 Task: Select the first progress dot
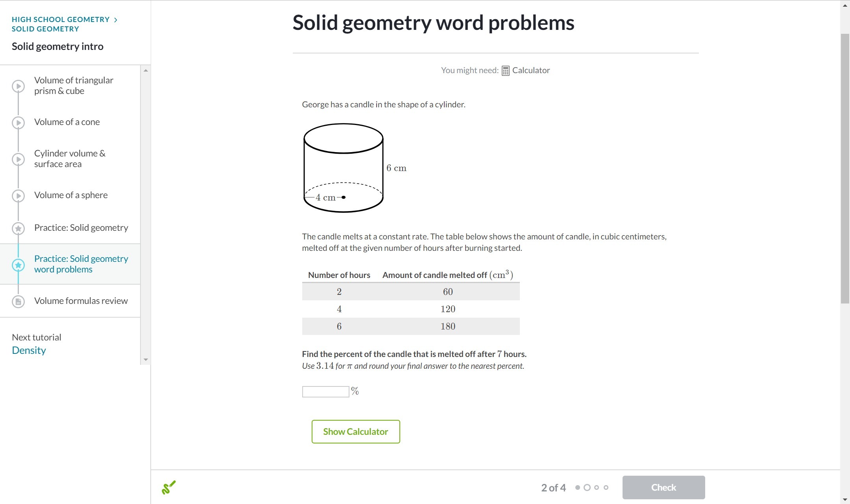[577, 487]
